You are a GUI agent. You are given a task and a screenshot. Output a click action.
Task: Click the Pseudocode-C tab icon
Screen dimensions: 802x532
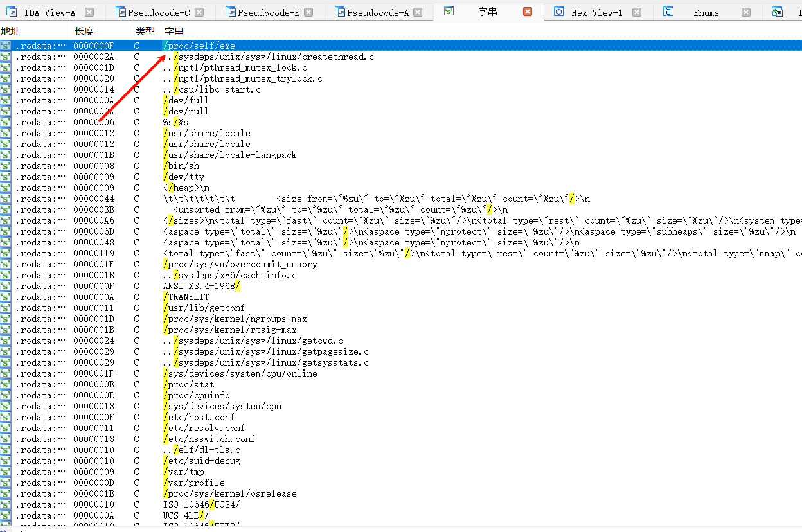(120, 12)
